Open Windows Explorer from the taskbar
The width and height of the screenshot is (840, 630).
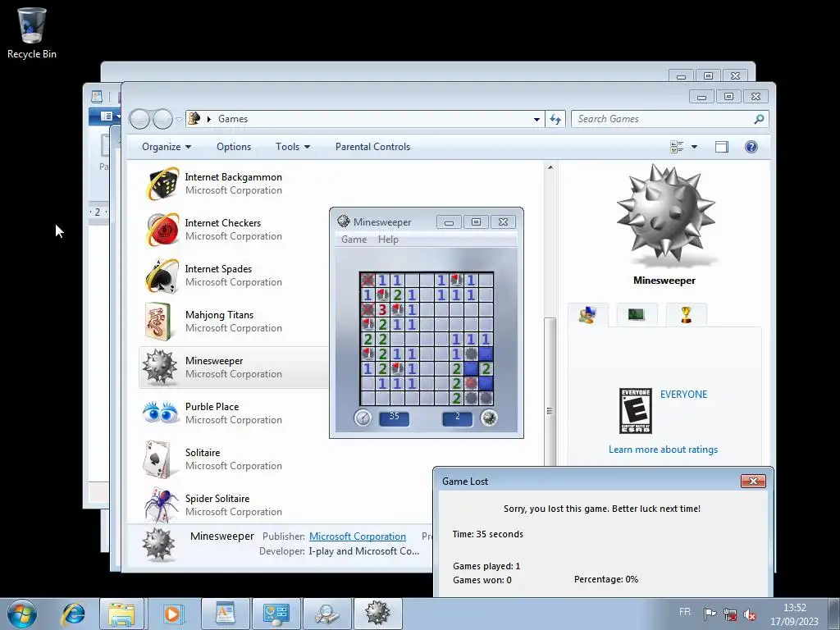click(121, 614)
